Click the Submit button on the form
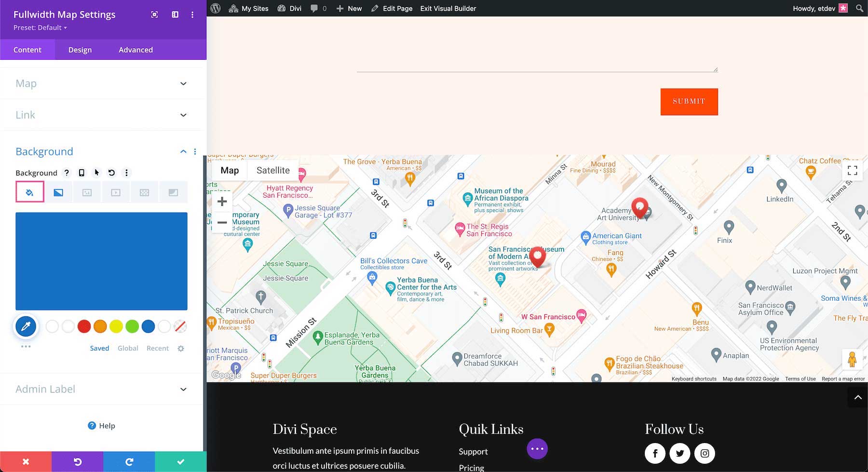 point(689,101)
